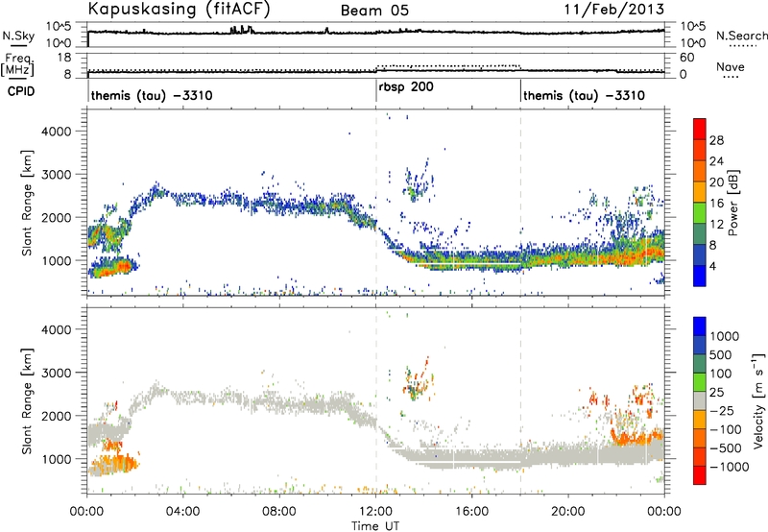Select the Time UT axis title
The width and height of the screenshot is (768, 532).
(375, 526)
